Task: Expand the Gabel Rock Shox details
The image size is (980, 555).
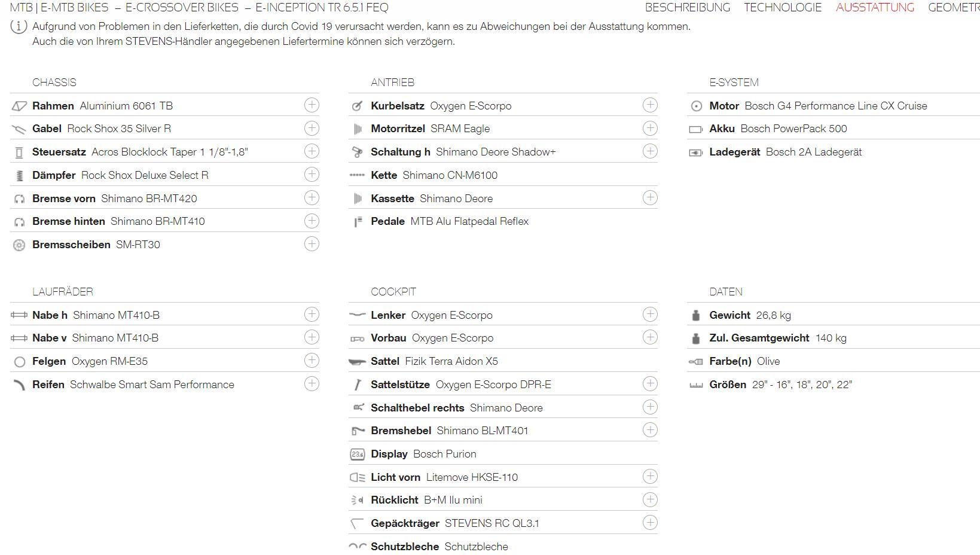Action: tap(312, 128)
